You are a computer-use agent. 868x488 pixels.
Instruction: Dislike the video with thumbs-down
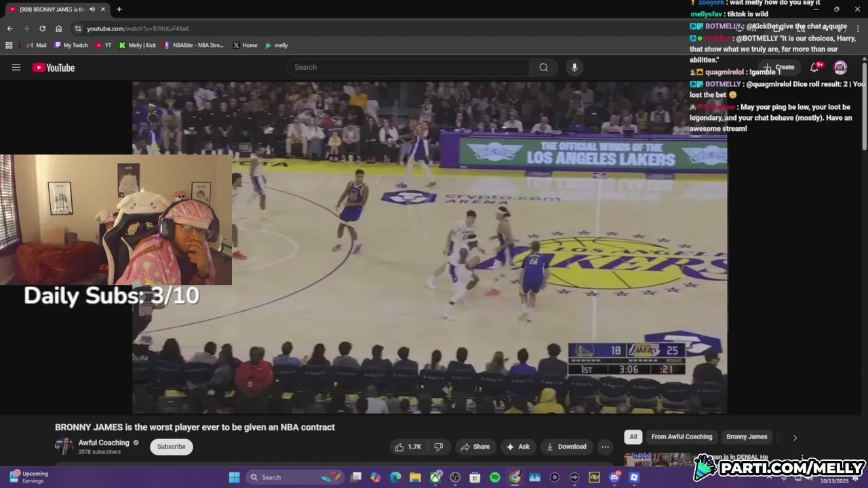pyautogui.click(x=439, y=447)
